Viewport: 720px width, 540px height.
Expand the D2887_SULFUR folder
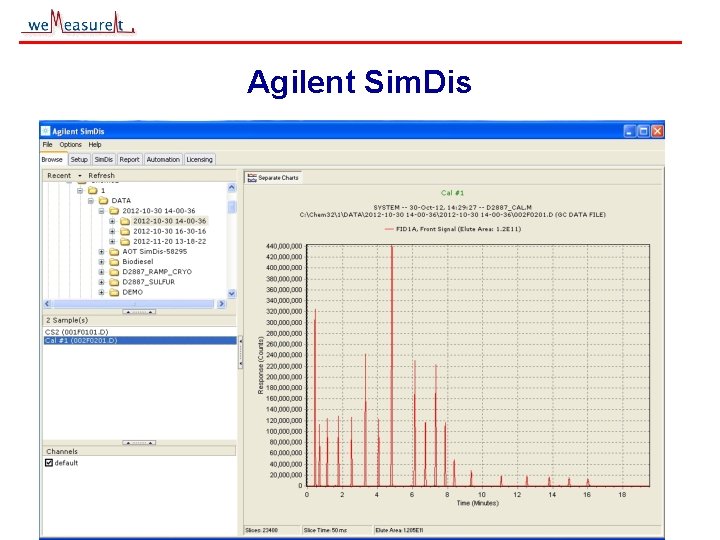coord(101,282)
